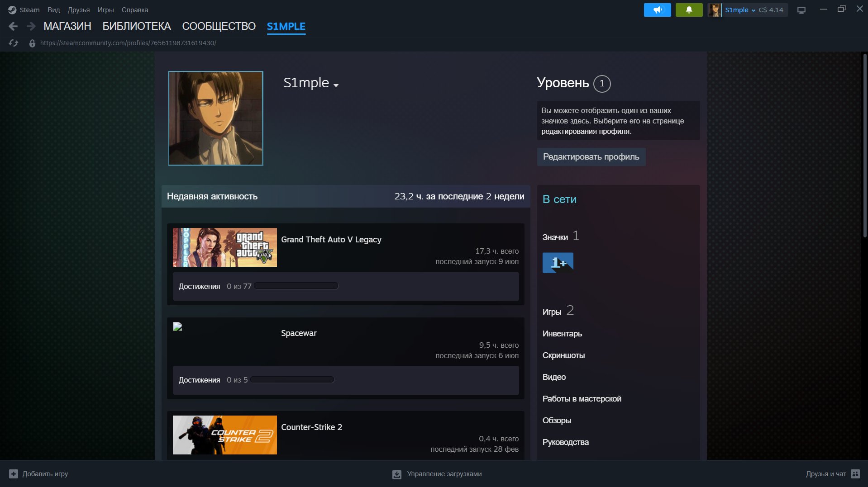The height and width of the screenshot is (487, 868).
Task: Click the Counter-Strike 2 game title
Action: click(x=311, y=427)
